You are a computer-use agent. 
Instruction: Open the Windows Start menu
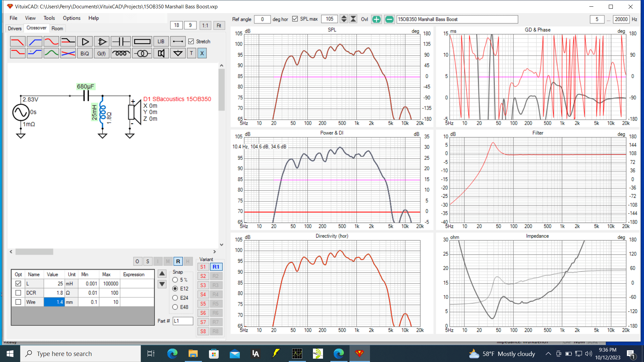(x=10, y=354)
